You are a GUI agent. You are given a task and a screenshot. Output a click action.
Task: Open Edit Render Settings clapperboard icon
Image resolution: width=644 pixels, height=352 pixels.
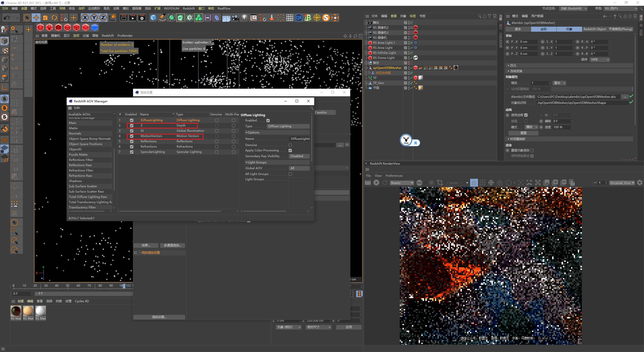coord(142,18)
